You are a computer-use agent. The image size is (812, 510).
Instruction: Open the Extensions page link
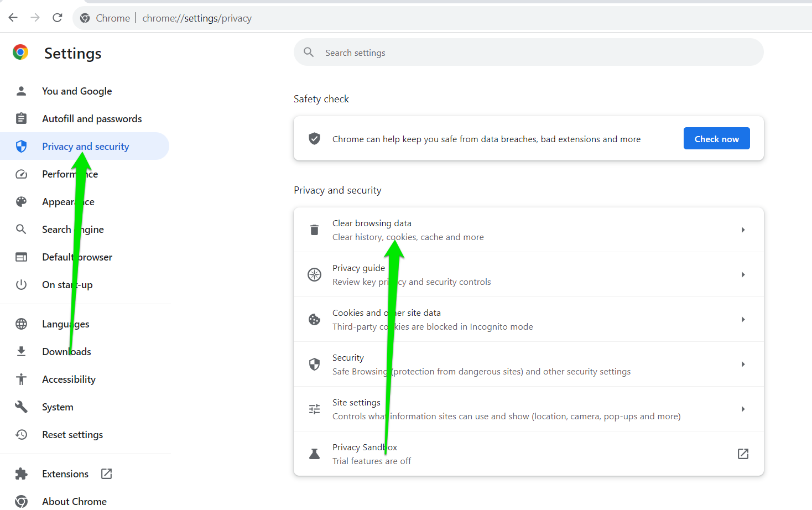click(x=85, y=474)
